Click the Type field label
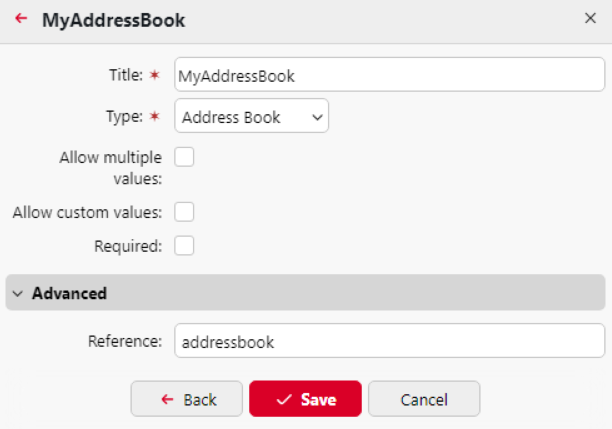Viewport: 612px width, 429px height. [x=125, y=117]
